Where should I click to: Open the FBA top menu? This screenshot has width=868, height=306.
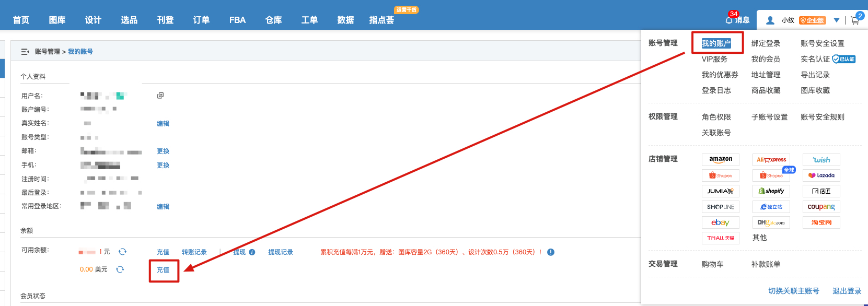[x=237, y=20]
